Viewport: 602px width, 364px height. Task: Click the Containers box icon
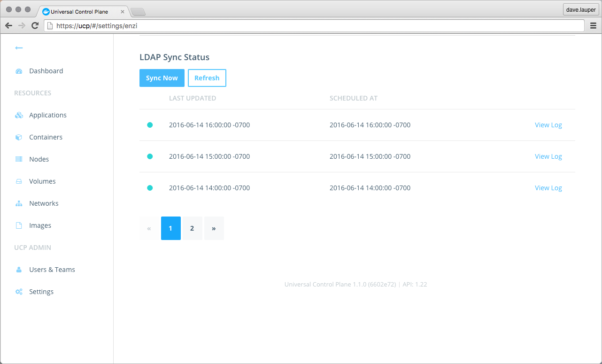[x=19, y=138]
